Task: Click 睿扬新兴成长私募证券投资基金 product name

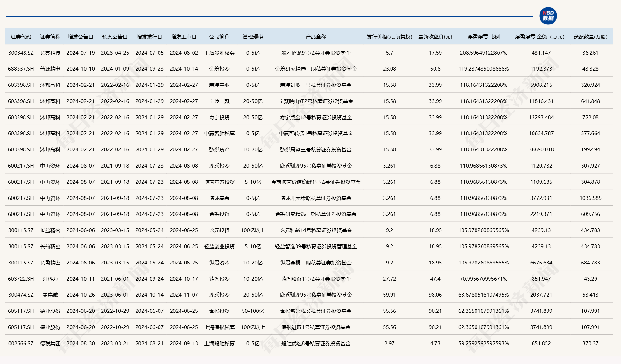Action: tap(316, 311)
